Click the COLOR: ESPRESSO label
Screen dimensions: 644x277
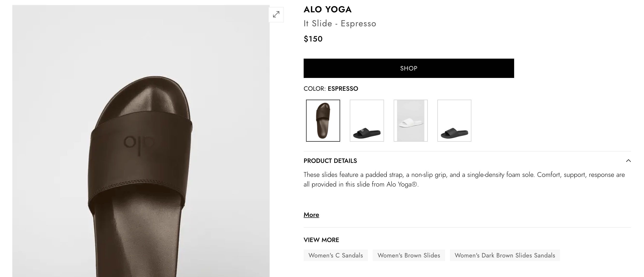point(330,89)
